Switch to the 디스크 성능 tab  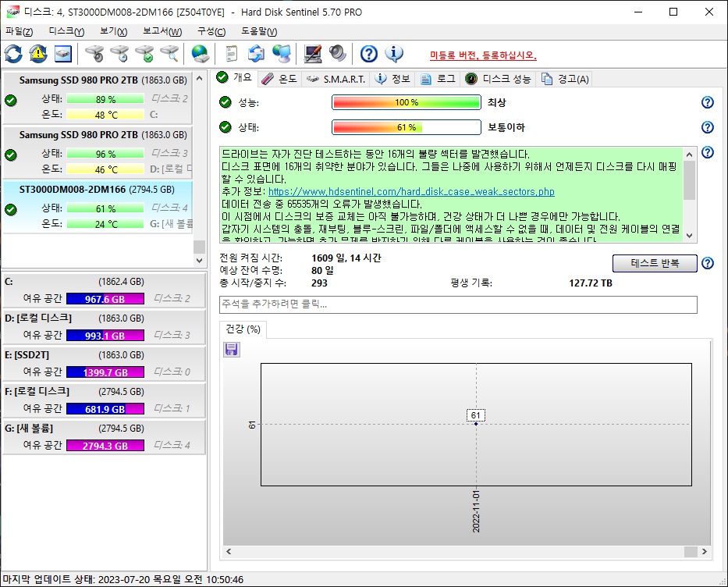498,79
